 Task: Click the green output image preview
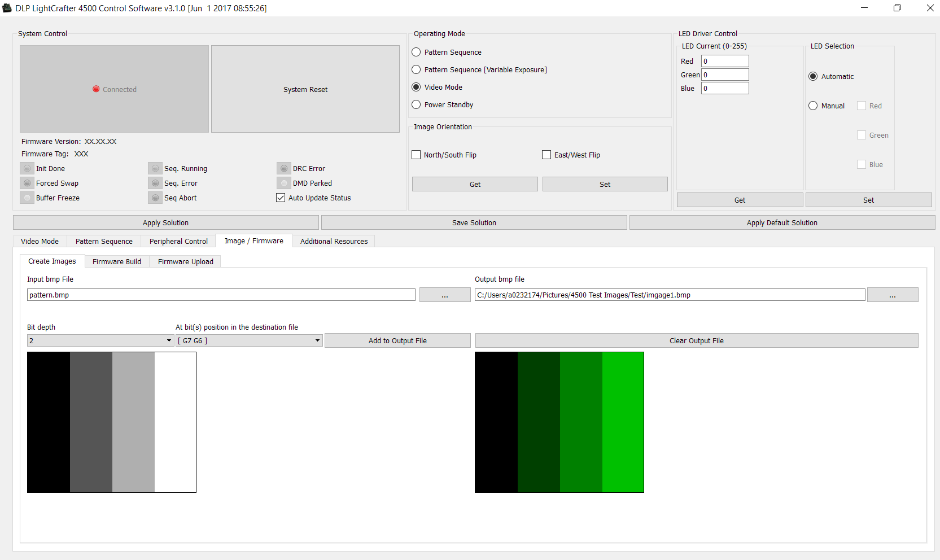[x=559, y=422]
